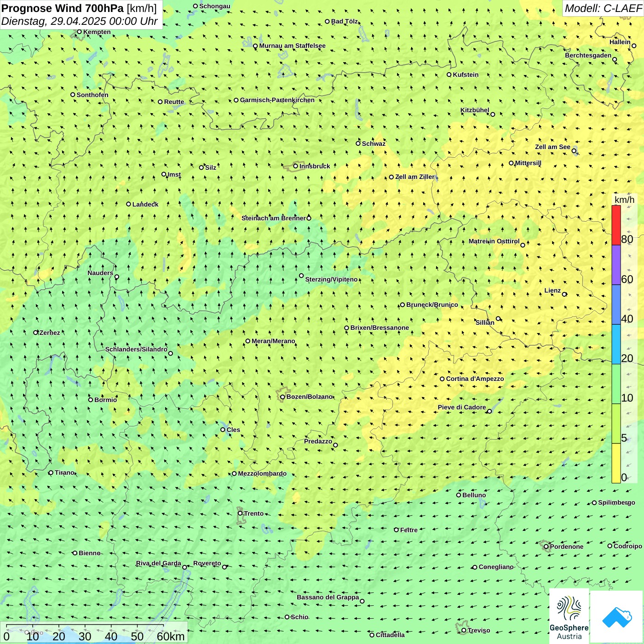This screenshot has height=644, width=644.
Task: Click the Nauders city label
Action: point(100,273)
